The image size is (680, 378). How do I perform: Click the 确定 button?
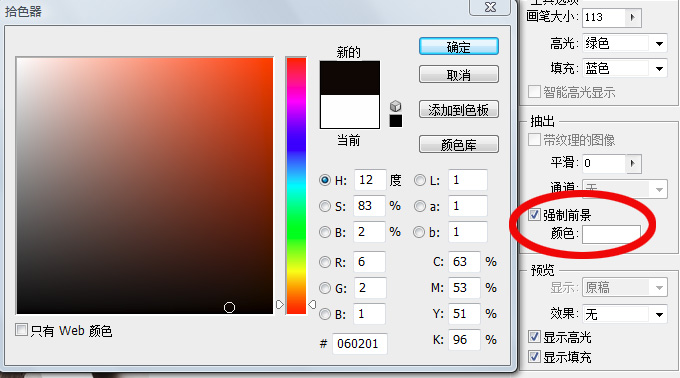(x=459, y=47)
